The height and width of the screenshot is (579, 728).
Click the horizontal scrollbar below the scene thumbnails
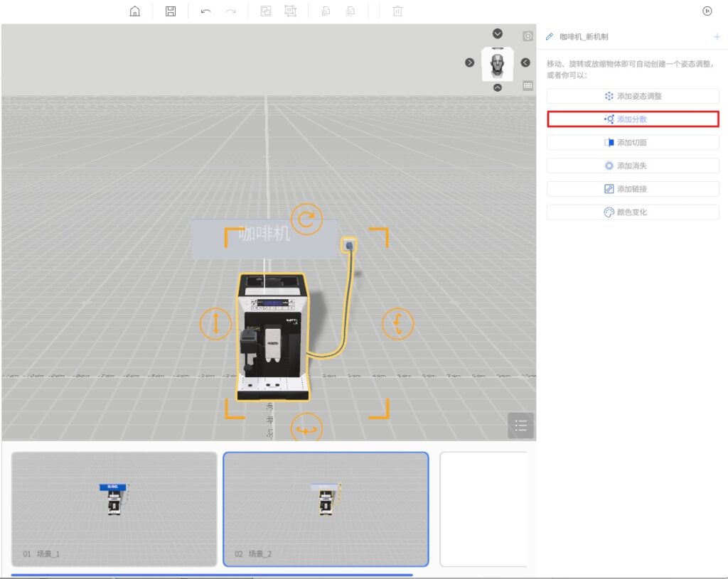pyautogui.click(x=212, y=574)
